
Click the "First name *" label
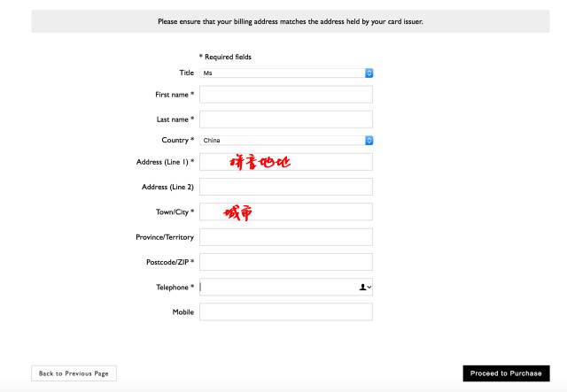point(174,95)
